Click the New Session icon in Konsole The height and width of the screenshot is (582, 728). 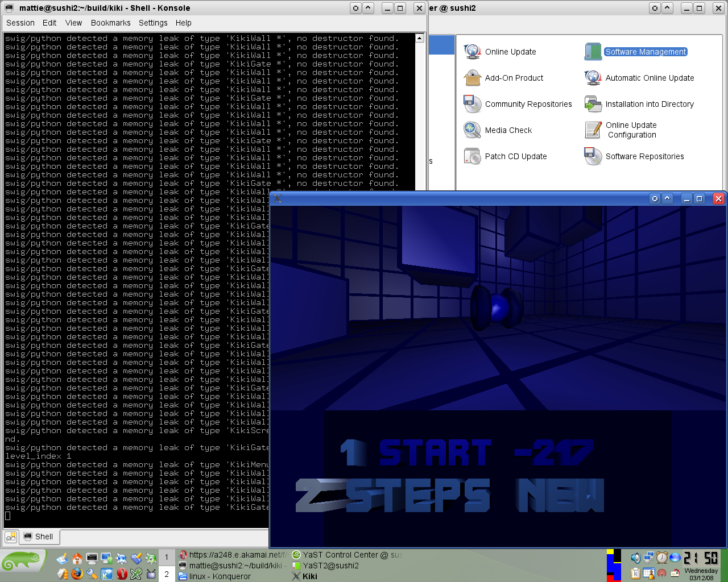[11, 537]
